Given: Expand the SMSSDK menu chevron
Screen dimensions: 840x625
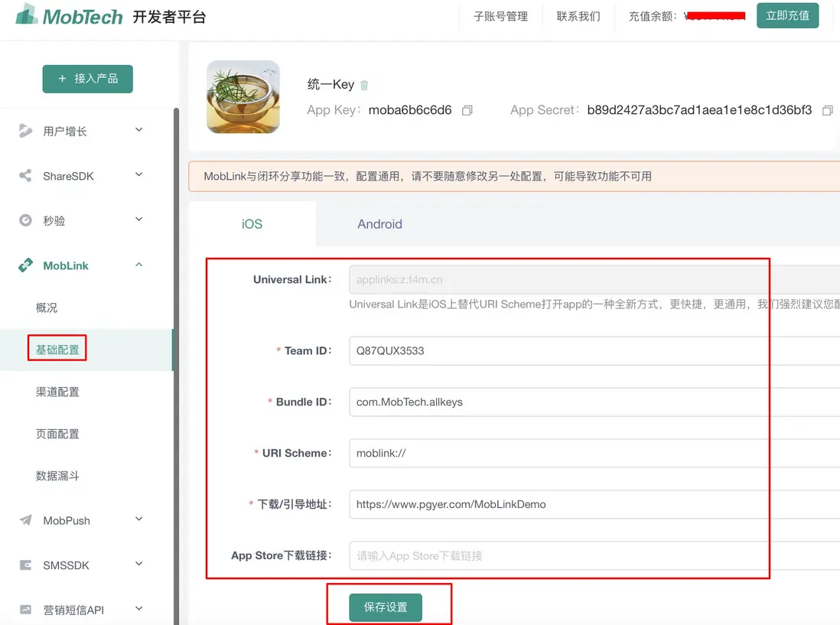Looking at the screenshot, I should [138, 563].
